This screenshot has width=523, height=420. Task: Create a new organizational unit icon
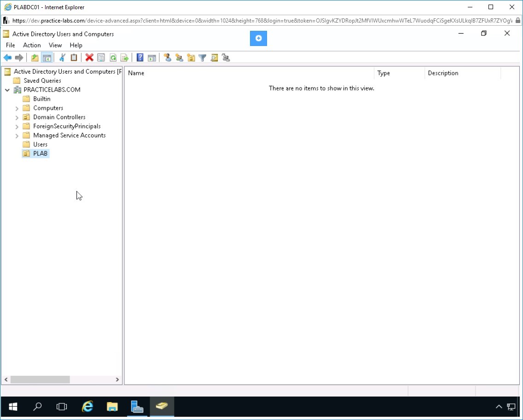pyautogui.click(x=191, y=58)
